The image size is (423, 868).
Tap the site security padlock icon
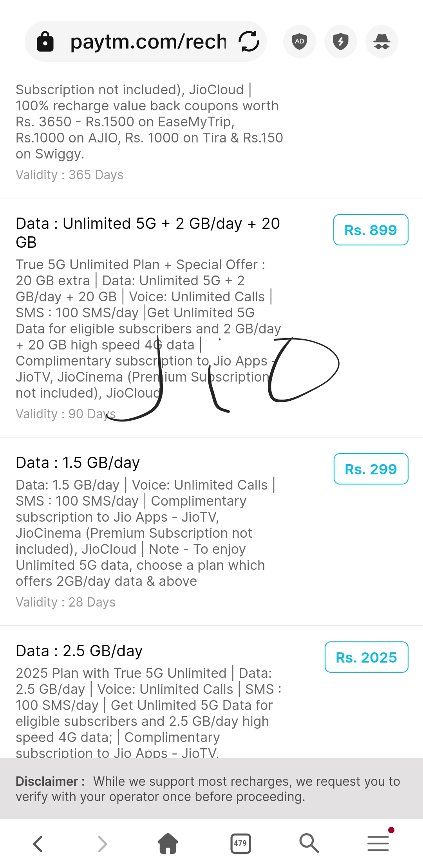pos(45,41)
